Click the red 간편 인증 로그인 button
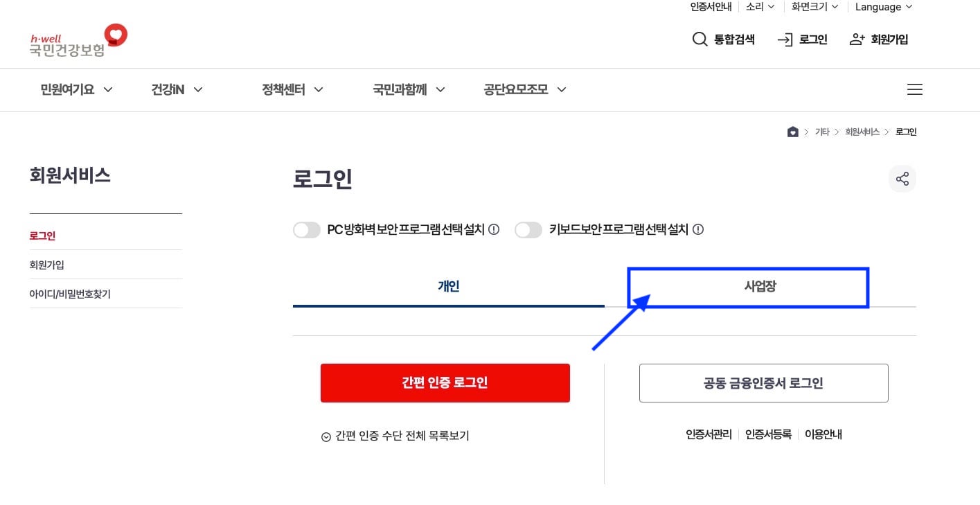 click(x=445, y=382)
